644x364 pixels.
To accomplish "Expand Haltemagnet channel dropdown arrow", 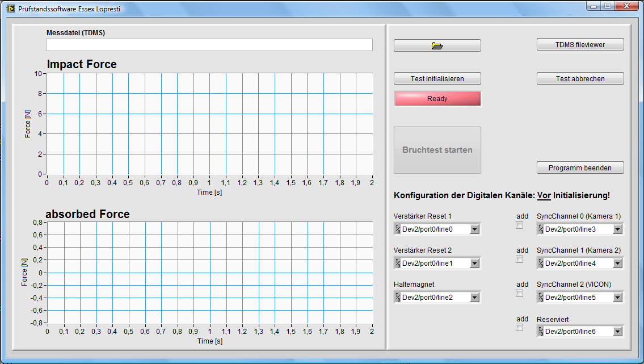I will (475, 298).
